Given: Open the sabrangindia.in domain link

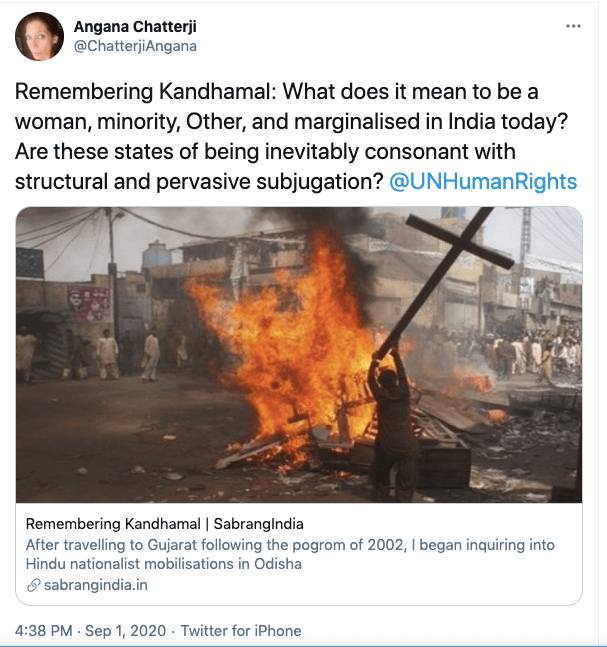Looking at the screenshot, I should coord(95,585).
